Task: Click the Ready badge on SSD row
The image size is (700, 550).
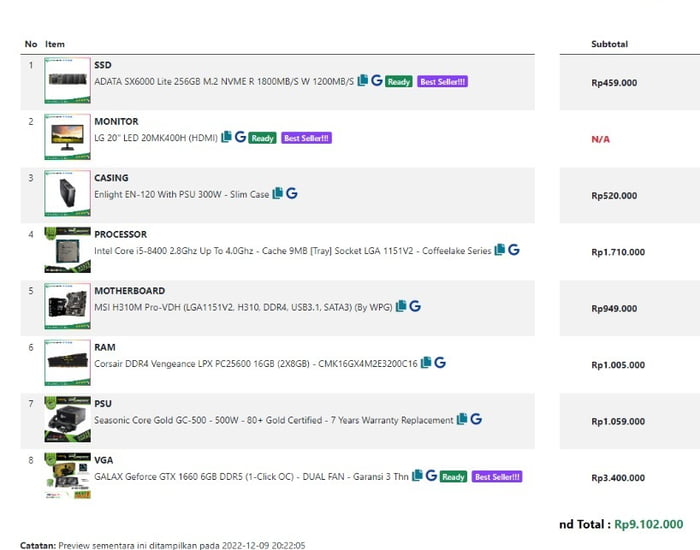Action: 399,82
